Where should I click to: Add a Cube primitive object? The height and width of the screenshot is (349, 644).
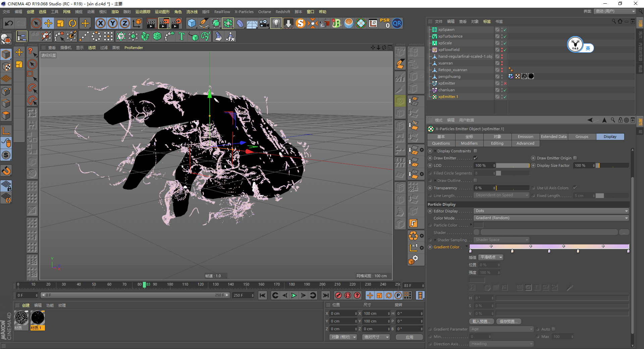tap(192, 23)
